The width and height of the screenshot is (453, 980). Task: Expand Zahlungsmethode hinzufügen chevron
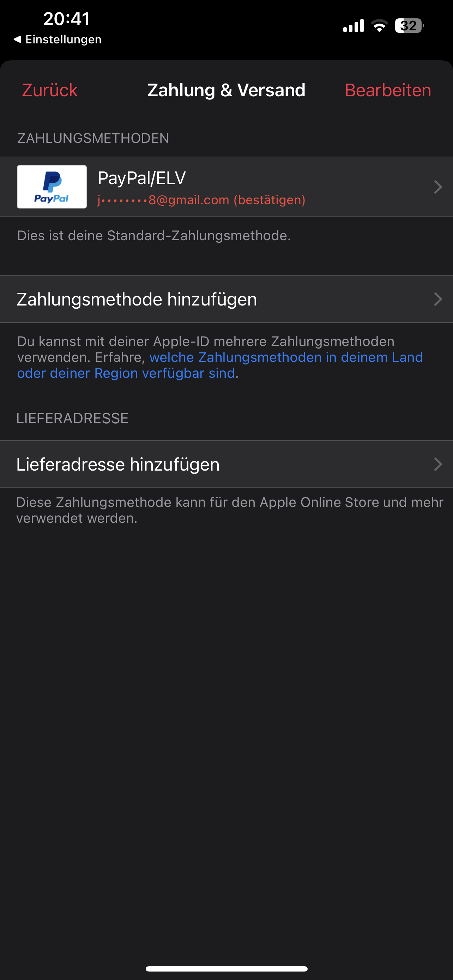click(438, 300)
